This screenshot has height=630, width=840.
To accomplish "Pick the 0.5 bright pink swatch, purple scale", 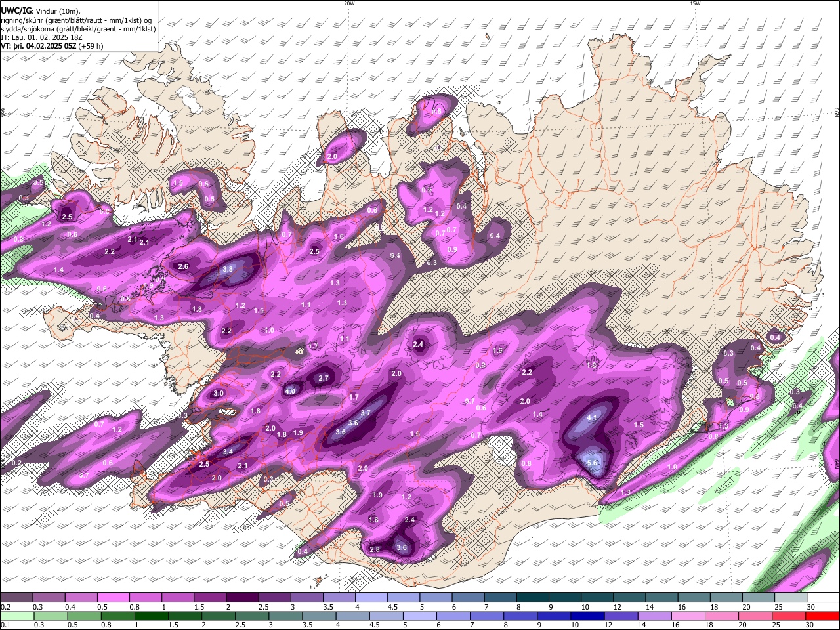I will click(113, 598).
